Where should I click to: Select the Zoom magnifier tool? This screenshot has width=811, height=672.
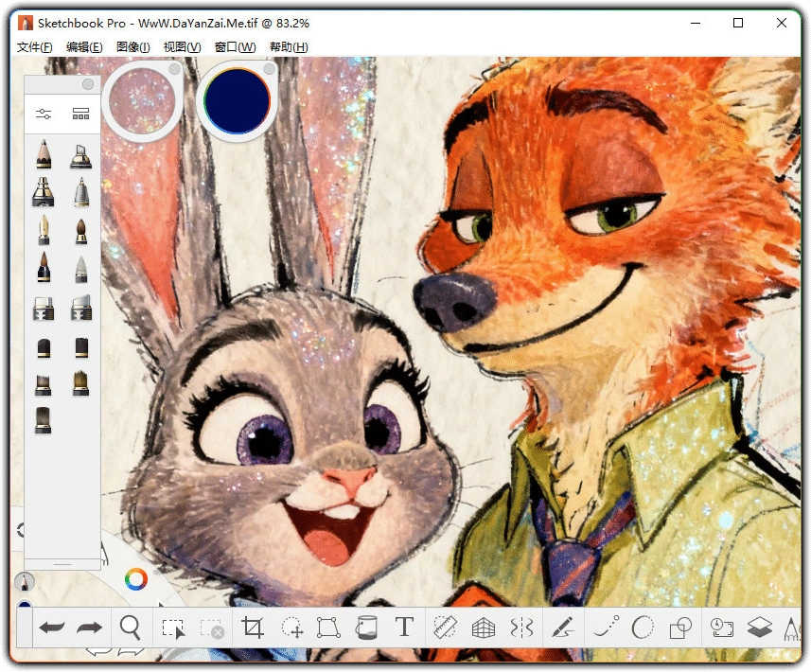[132, 627]
